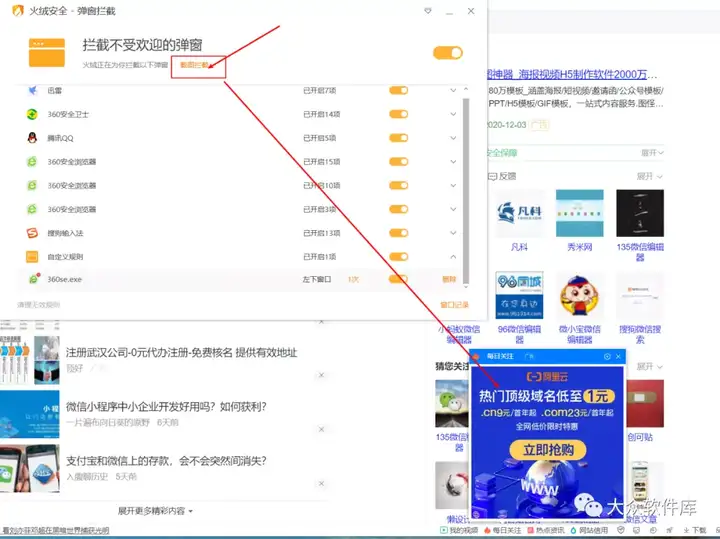The height and width of the screenshot is (539, 720).
Task: Collapse the 自定义规则 row chevron
Action: point(453,257)
